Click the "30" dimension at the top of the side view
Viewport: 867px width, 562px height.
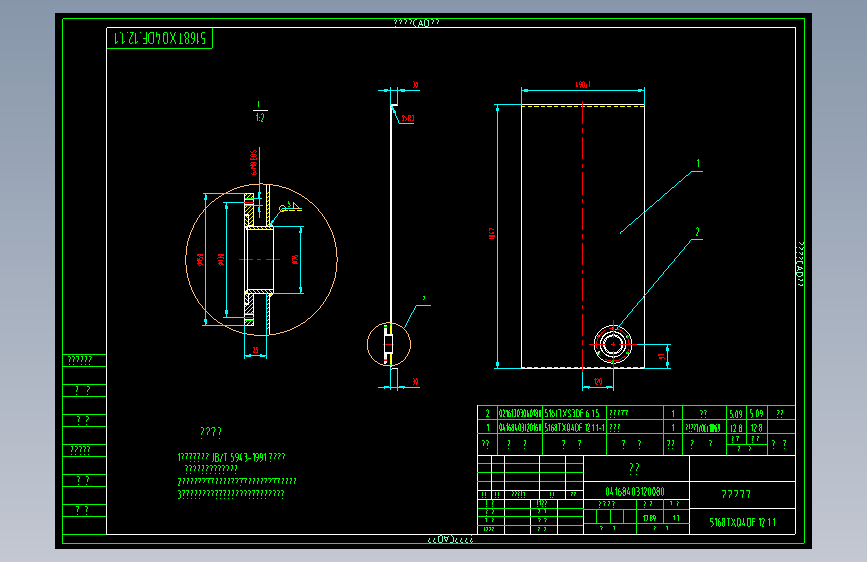coord(415,85)
